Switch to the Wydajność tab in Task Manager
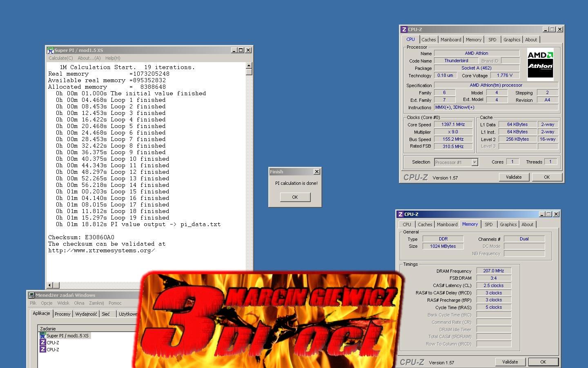The width and height of the screenshot is (588, 368). (x=86, y=314)
